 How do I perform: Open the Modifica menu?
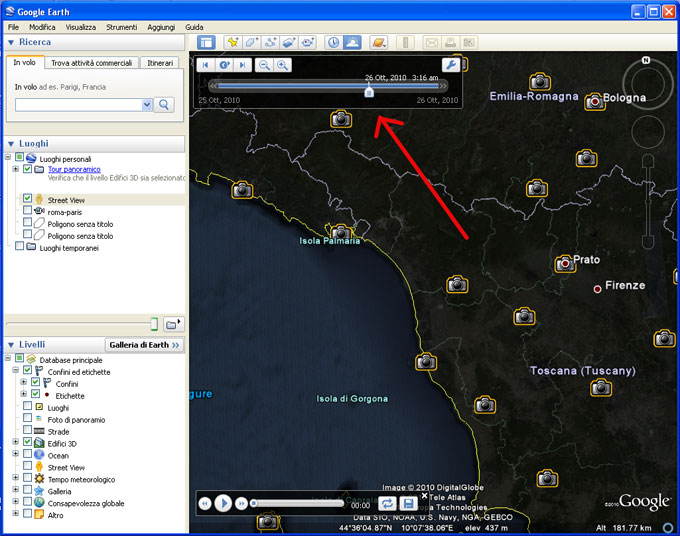[42, 27]
